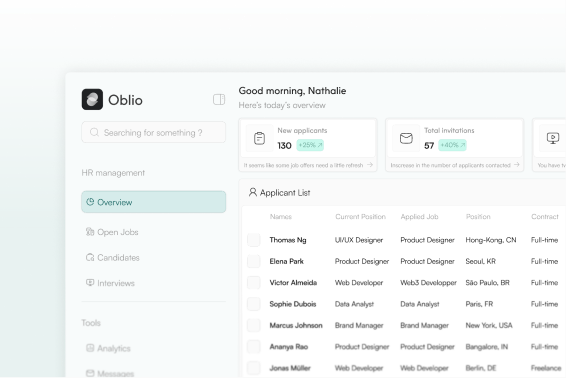This screenshot has height=378, width=566.
Task: Click the Position column header
Action: coord(478,217)
